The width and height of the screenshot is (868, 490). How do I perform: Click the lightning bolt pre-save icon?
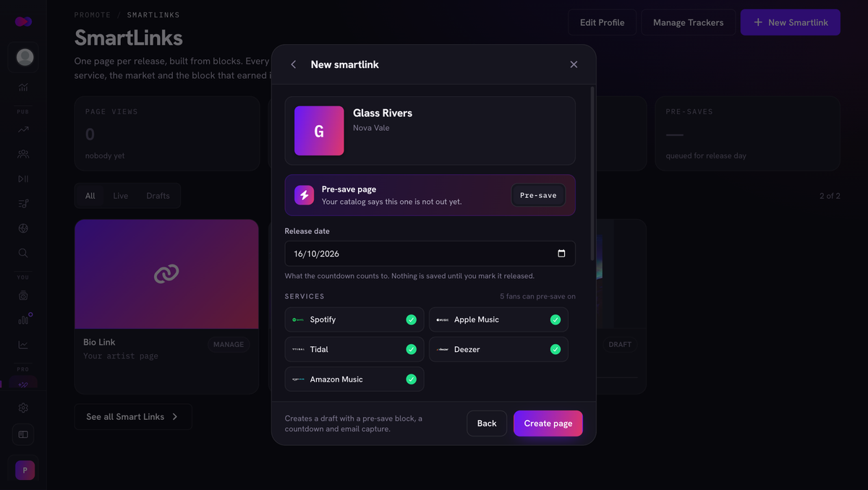pos(304,195)
